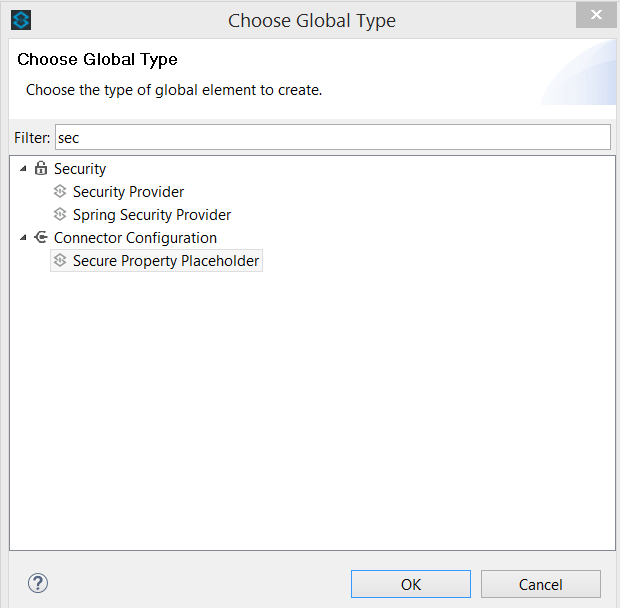Collapse the Connector Configuration tree group
620x608 pixels.
tap(23, 238)
